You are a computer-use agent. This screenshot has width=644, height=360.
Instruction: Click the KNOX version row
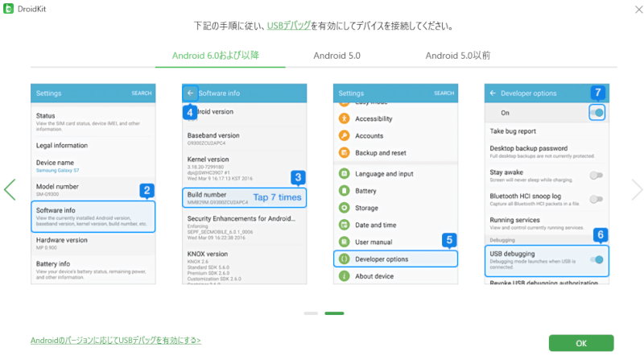(x=245, y=267)
